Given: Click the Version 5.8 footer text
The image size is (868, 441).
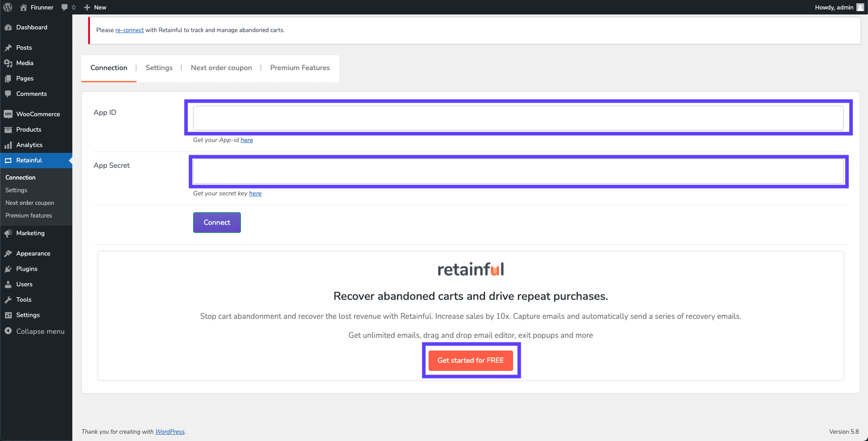Looking at the screenshot, I should [x=844, y=432].
